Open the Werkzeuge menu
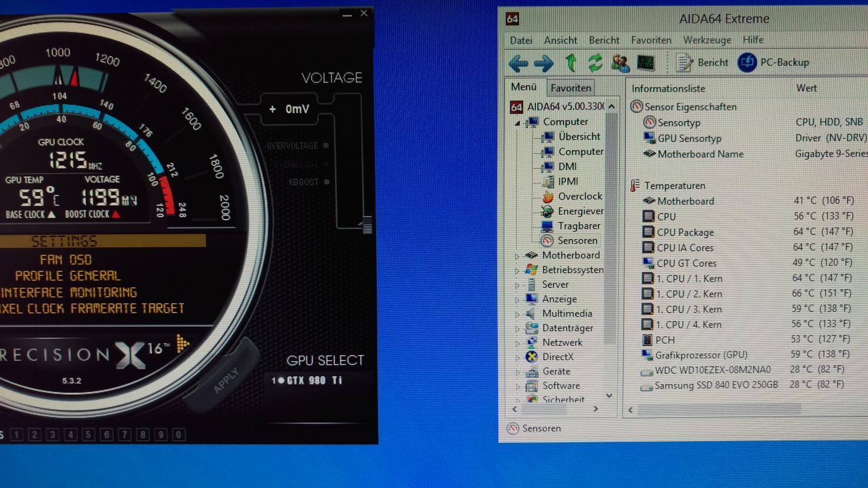 tap(707, 40)
